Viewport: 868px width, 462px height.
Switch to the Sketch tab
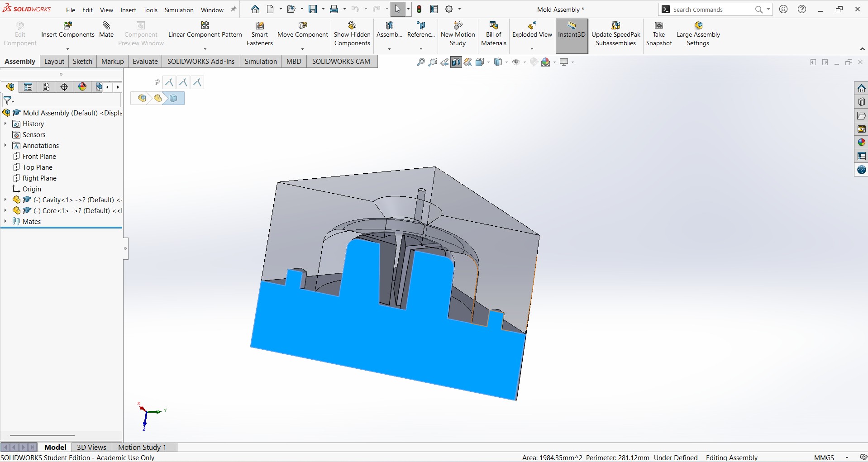(82, 62)
